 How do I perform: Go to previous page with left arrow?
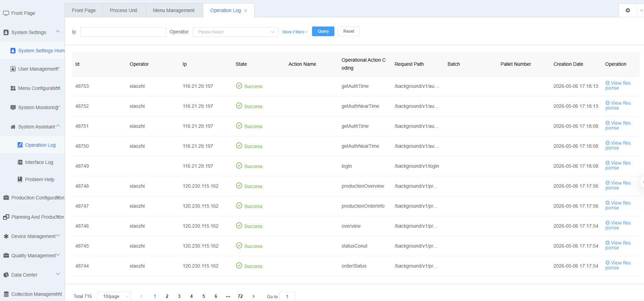coord(141,296)
